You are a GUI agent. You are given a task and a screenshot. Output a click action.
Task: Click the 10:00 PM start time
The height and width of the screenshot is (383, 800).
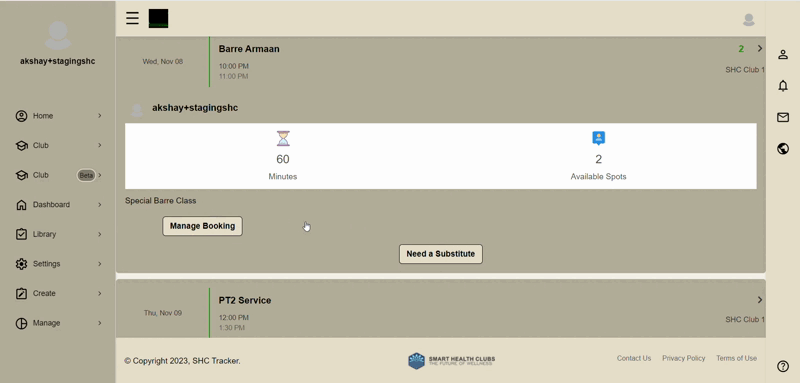point(234,66)
